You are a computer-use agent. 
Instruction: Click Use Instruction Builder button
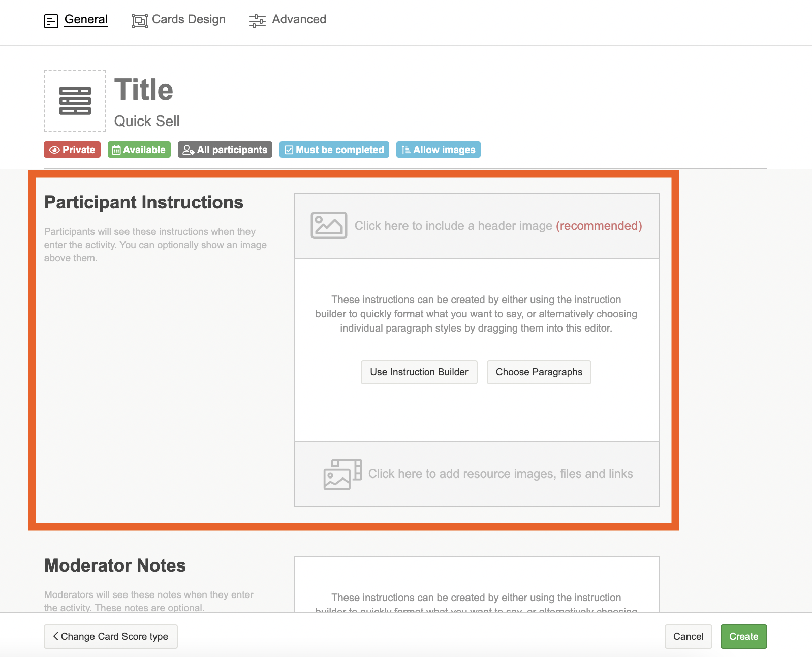click(x=419, y=372)
